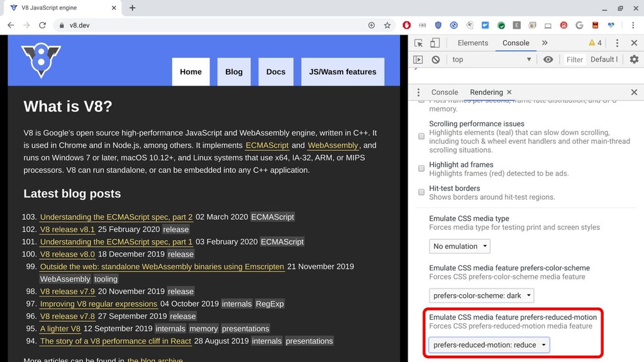This screenshot has width=644, height=362.
Task: Click the tooling tag
Action: (106, 279)
